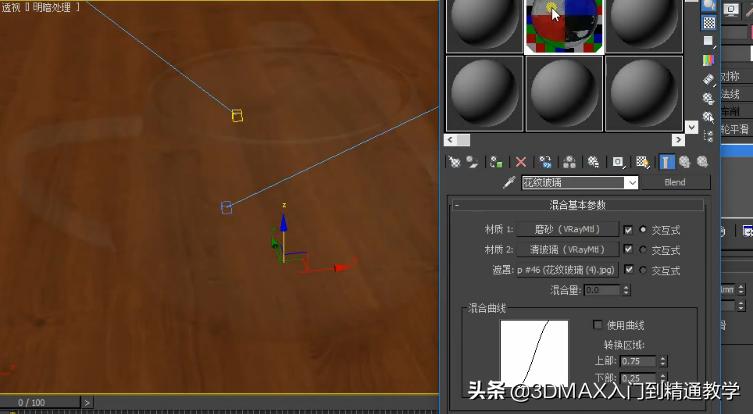Viewport: 753px width, 414px height.
Task: Select bottom-right gray material sample slot
Action: pos(644,93)
